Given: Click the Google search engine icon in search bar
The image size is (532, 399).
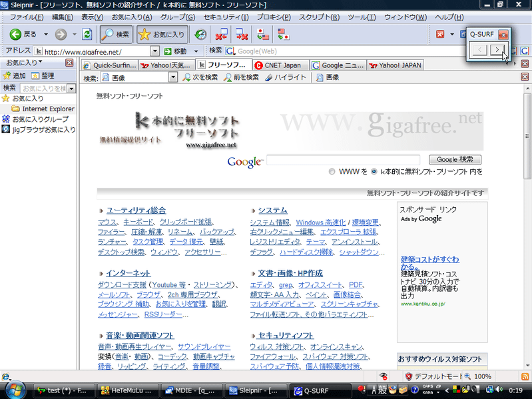Looking at the screenshot, I should click(x=230, y=51).
